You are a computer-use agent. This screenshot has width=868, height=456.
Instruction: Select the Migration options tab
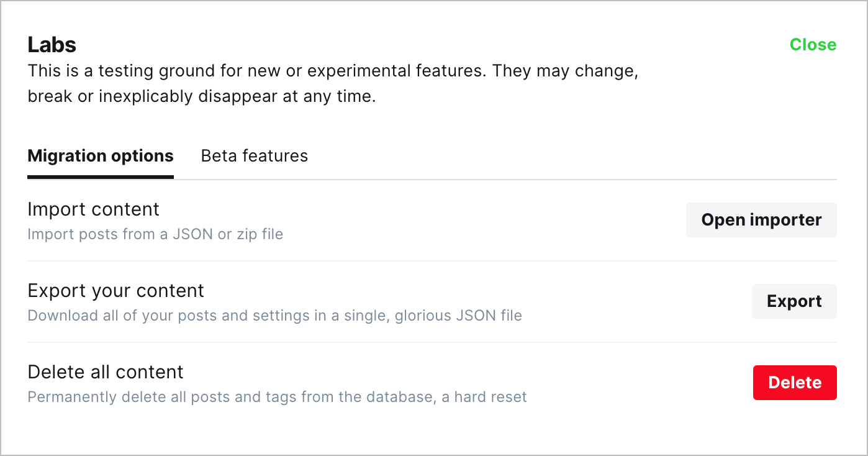pyautogui.click(x=101, y=155)
